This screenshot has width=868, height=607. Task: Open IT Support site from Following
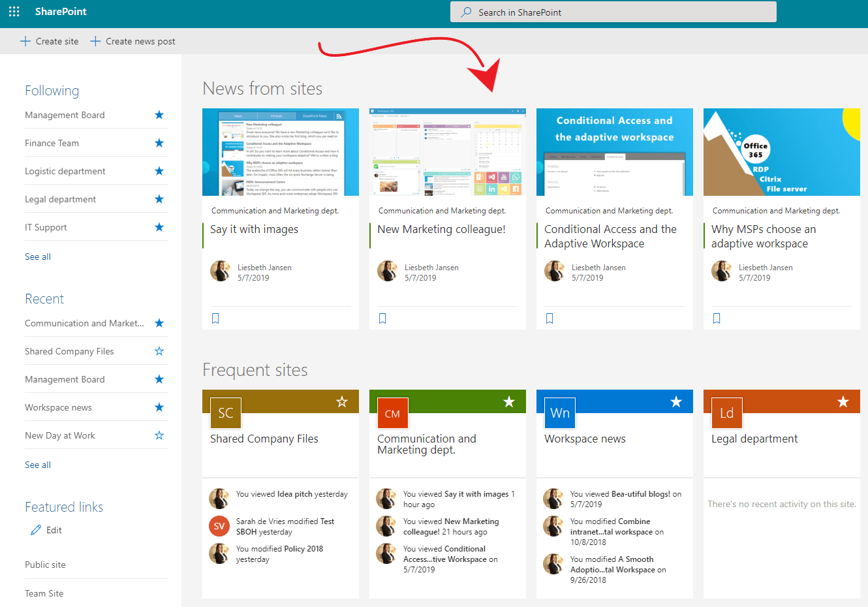[x=46, y=227]
